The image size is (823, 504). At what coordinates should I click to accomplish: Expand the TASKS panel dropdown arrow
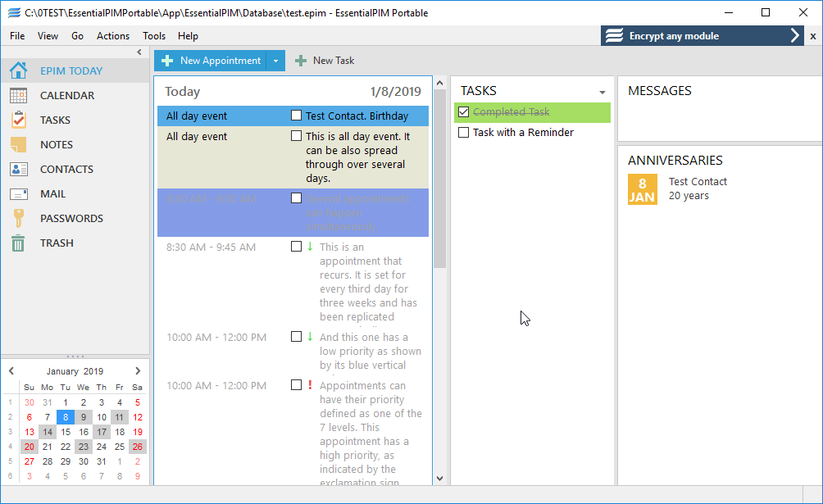(x=602, y=93)
